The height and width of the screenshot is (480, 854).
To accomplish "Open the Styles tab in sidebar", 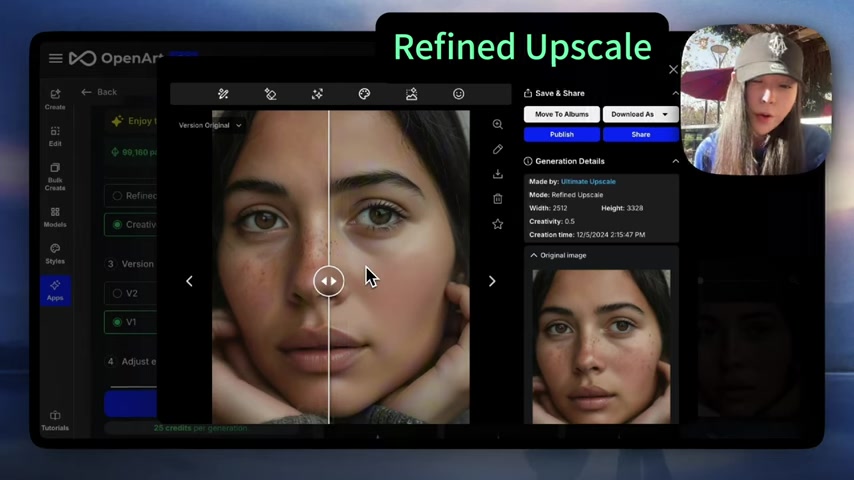I will coord(55,254).
